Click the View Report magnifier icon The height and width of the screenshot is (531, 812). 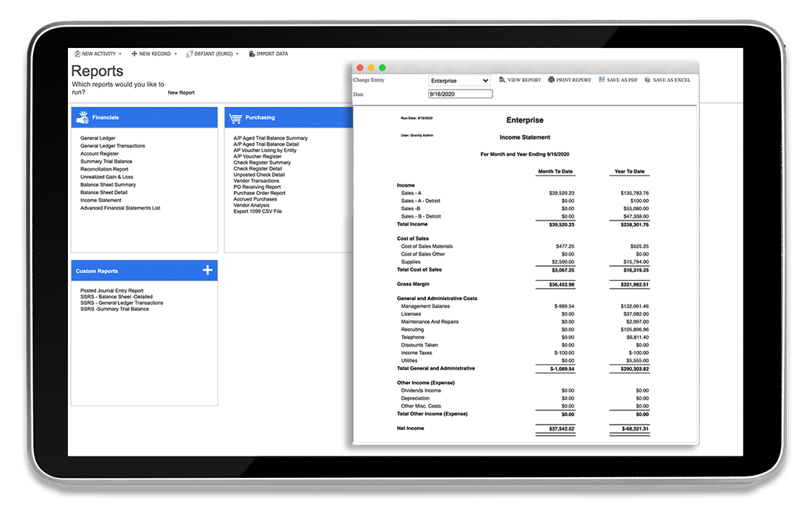click(502, 80)
